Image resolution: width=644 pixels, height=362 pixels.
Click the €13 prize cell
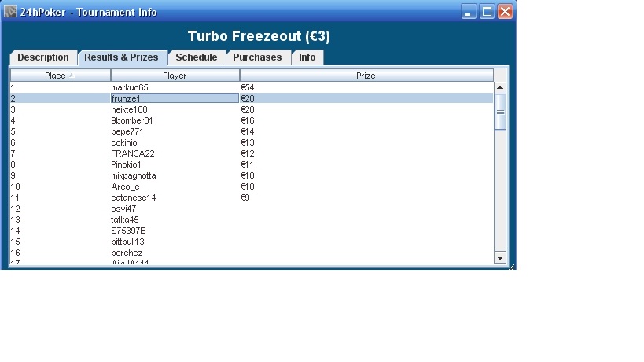point(247,142)
